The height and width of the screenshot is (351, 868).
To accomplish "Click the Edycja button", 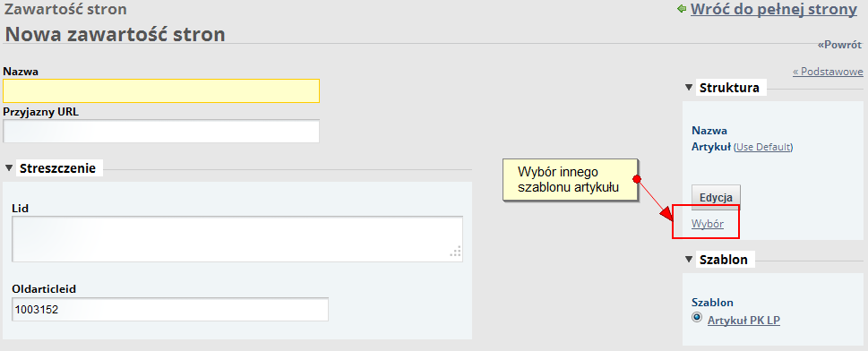I will pos(716,198).
